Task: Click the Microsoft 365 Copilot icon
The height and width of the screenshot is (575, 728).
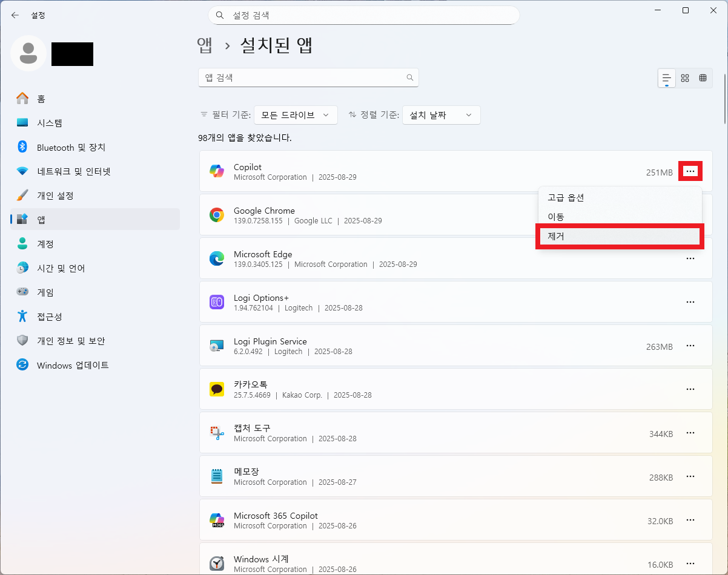Action: click(217, 520)
